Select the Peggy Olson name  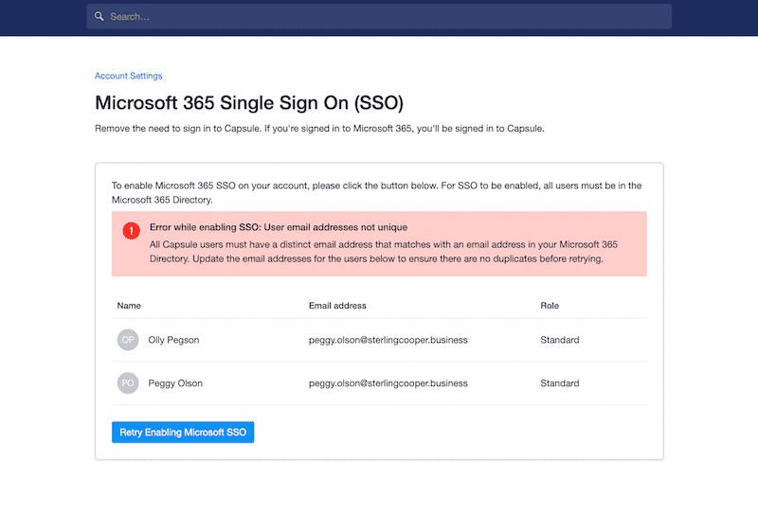pyautogui.click(x=175, y=383)
